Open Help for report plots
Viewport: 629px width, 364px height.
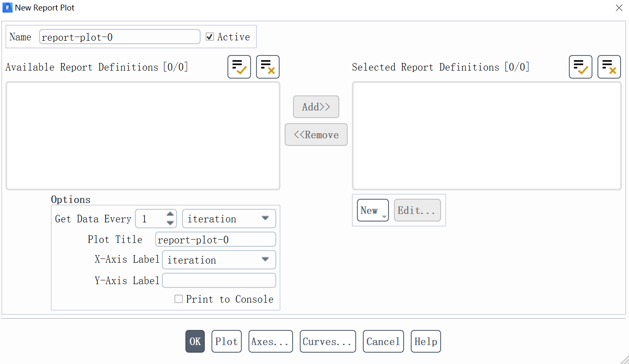[425, 341]
